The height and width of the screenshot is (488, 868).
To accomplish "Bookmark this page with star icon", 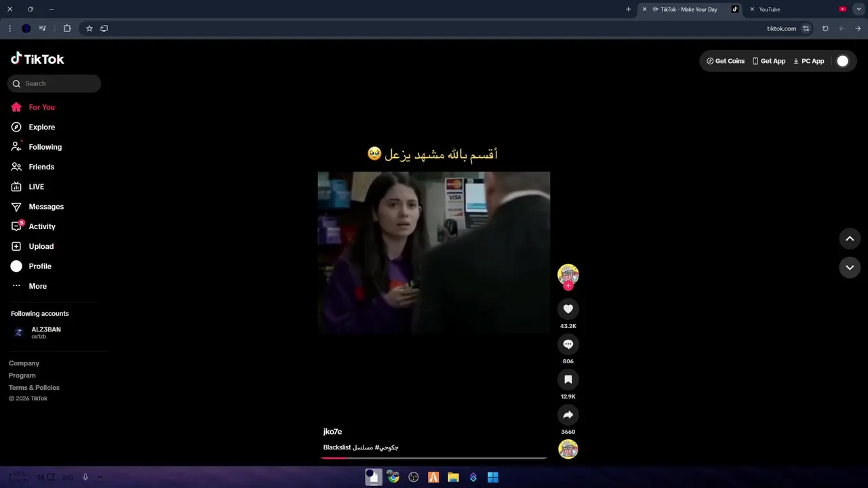I will coord(89,28).
